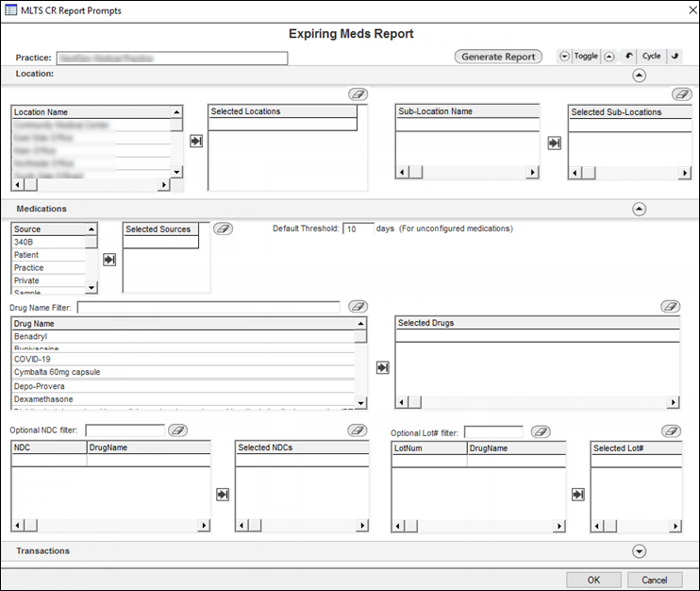
Task: Collapse the Medications section
Action: (x=640, y=209)
